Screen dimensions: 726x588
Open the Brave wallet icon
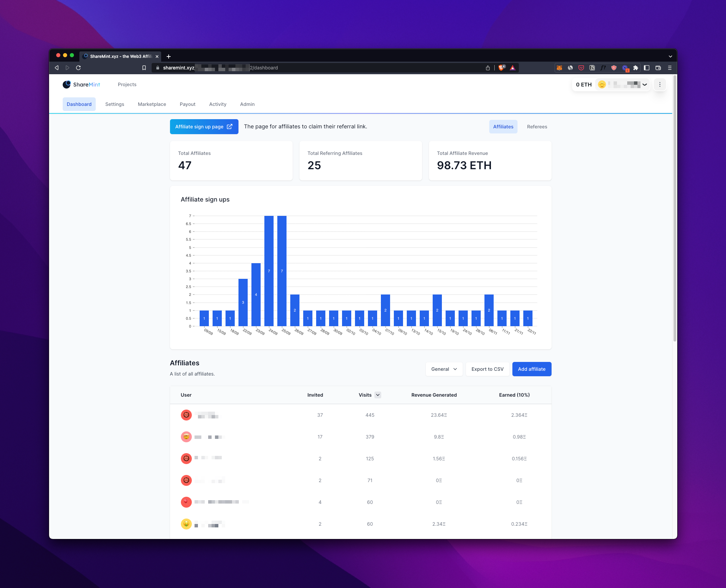coord(658,68)
